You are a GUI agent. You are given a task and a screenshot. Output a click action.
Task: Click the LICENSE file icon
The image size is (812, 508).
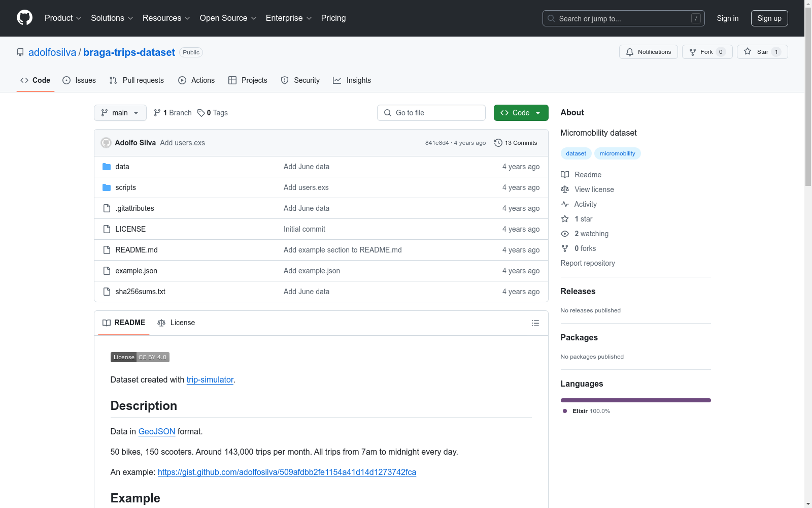click(x=107, y=229)
